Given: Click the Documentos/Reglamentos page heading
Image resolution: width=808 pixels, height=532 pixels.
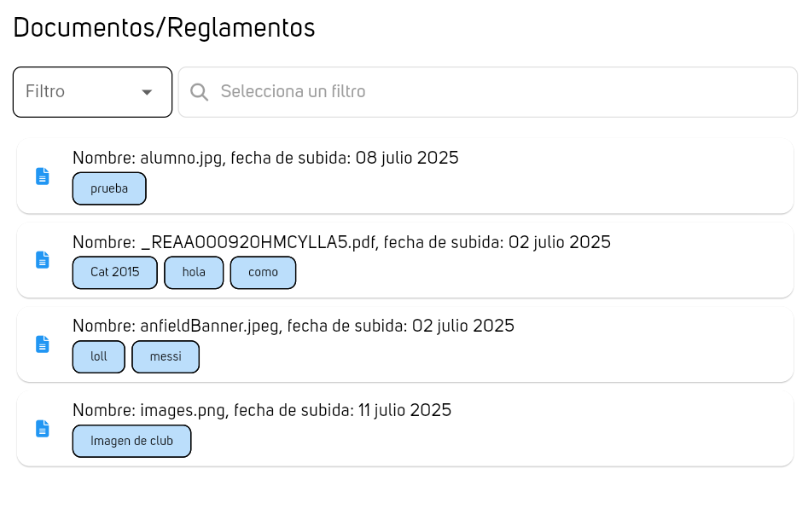Looking at the screenshot, I should (x=164, y=28).
